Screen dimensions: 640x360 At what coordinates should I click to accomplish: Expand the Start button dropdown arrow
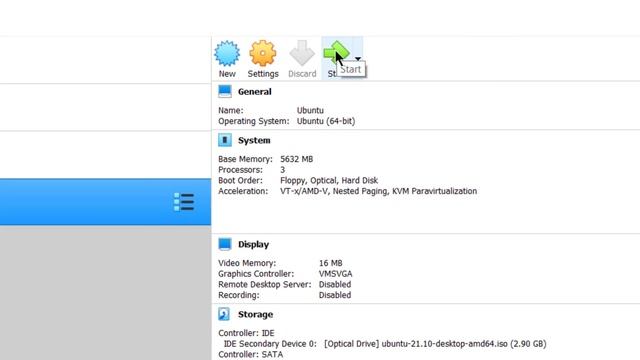(x=358, y=59)
